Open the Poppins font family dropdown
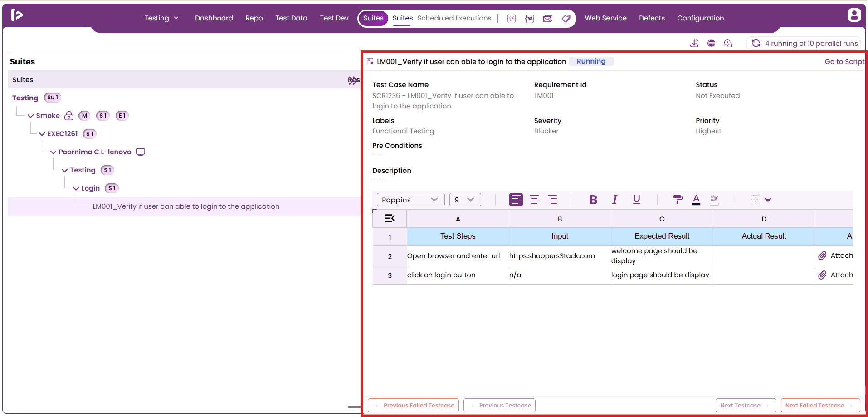The width and height of the screenshot is (868, 417). (x=410, y=200)
